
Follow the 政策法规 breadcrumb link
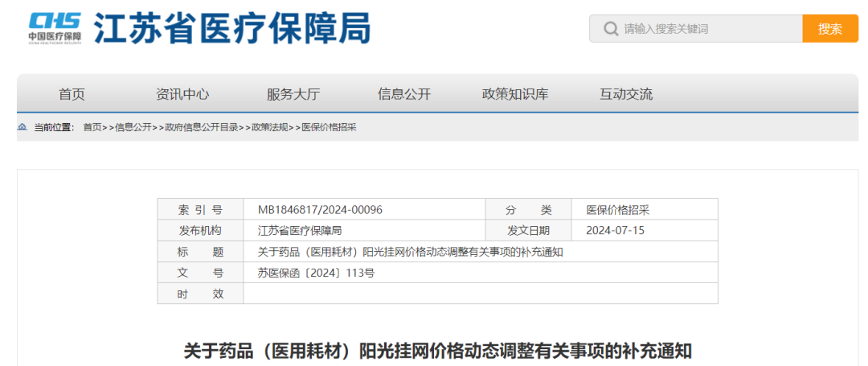coord(270,127)
